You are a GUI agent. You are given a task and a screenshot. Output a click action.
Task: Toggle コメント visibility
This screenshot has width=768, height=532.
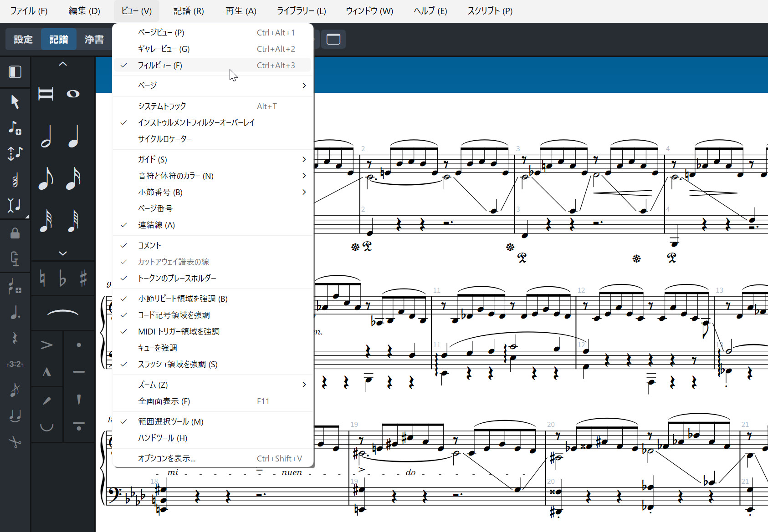coord(213,246)
